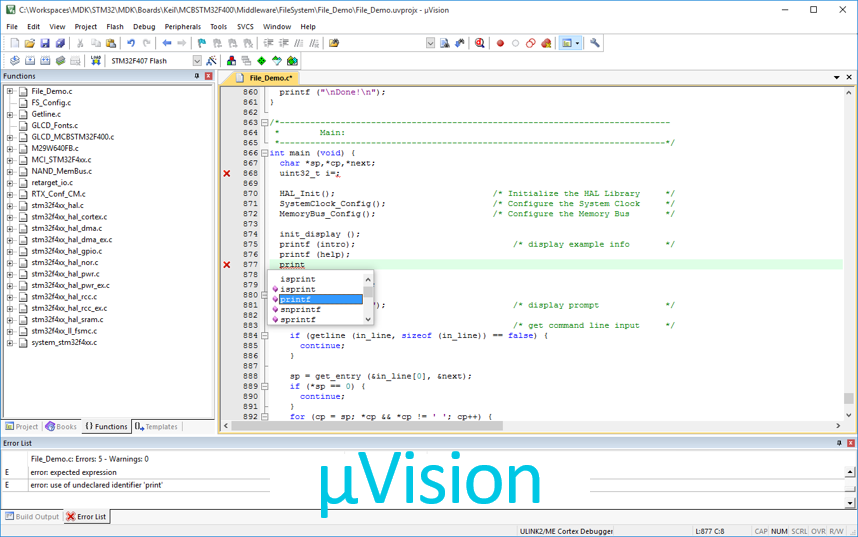Switch to the Books tab

[x=61, y=426]
